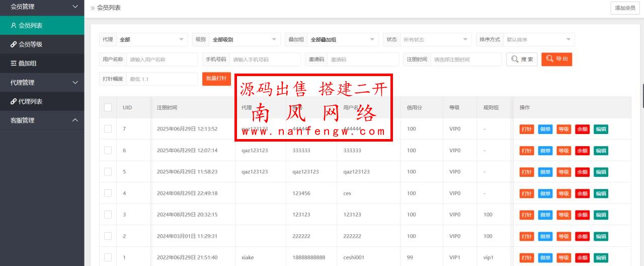Click the red 余额 button for UID 5
This screenshot has width=644, height=266.
point(582,172)
